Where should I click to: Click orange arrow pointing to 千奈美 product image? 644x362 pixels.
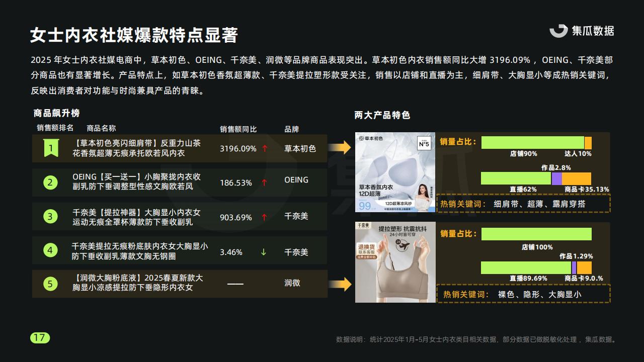[340, 284]
